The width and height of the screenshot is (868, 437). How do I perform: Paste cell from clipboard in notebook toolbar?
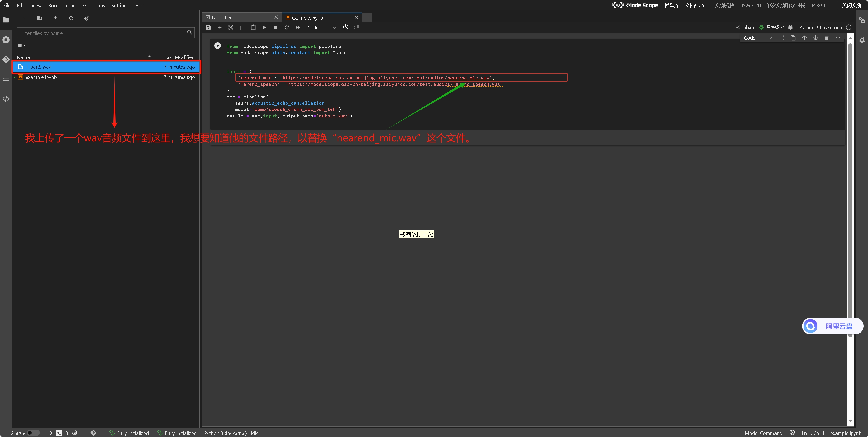(253, 27)
